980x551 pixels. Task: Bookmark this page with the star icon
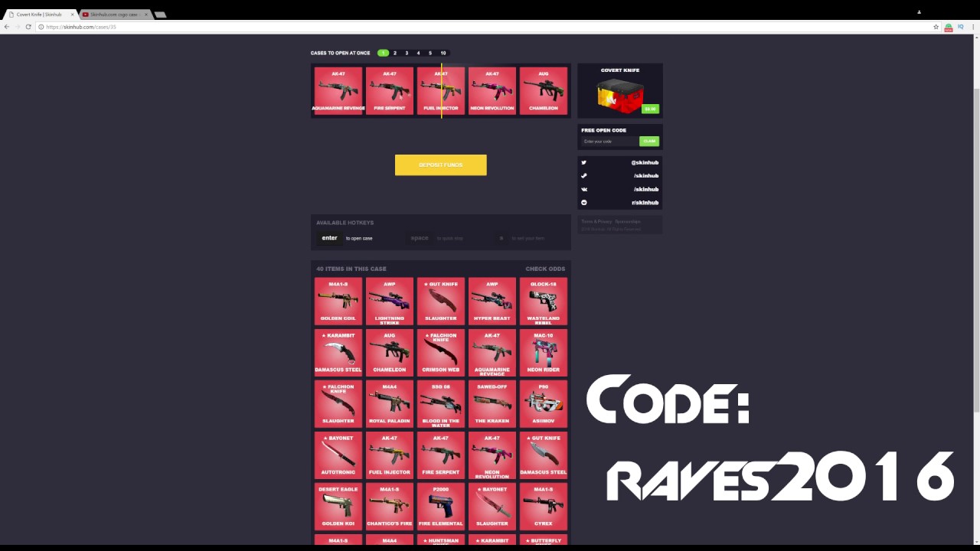(x=936, y=27)
